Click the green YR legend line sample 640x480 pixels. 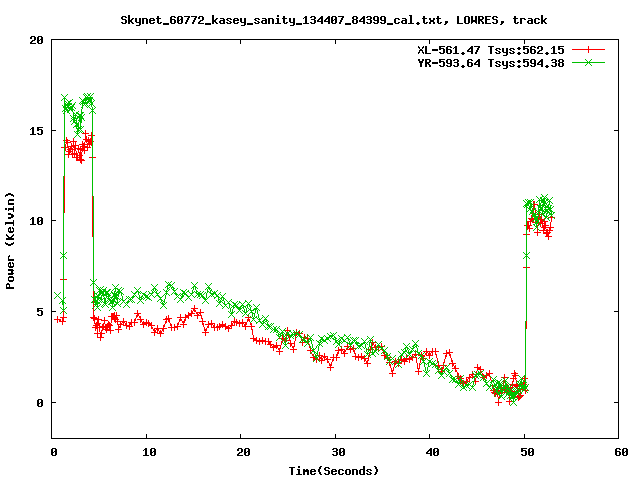pos(588,62)
